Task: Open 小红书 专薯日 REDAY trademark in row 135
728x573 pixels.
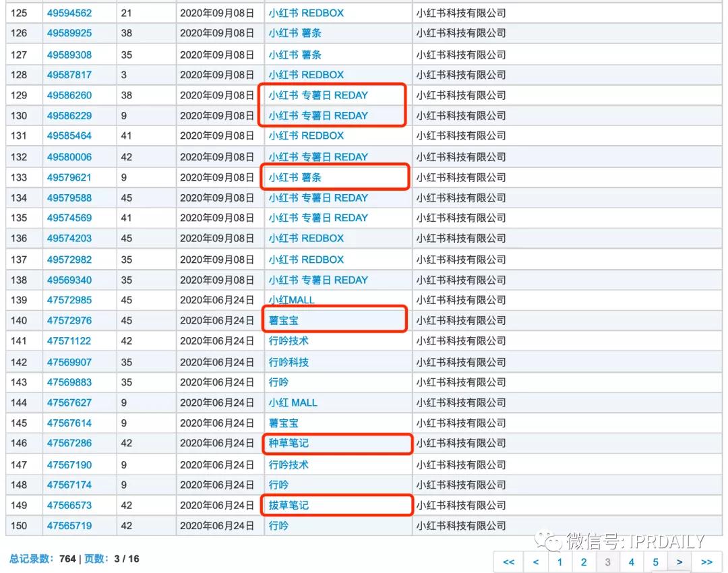Action: pyautogui.click(x=318, y=218)
